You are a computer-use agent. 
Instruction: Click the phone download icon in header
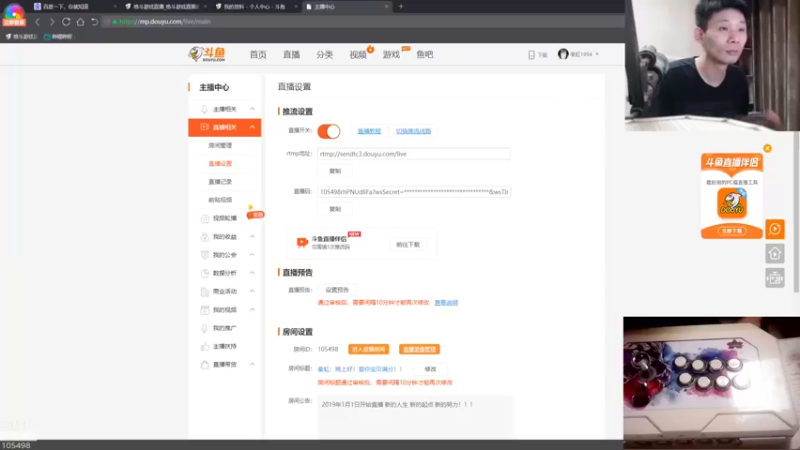(531, 55)
